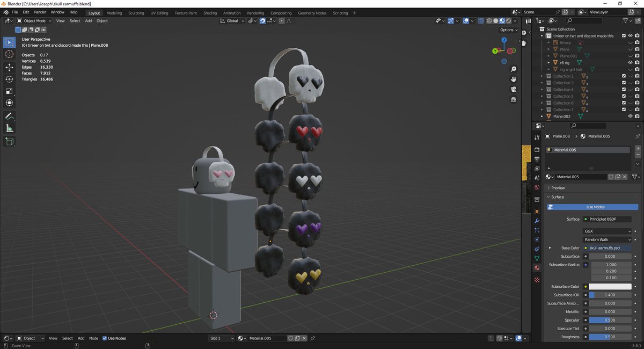Select the Cursor tool in the viewport toolbar
Image resolution: width=644 pixels, height=349 pixels.
click(9, 54)
